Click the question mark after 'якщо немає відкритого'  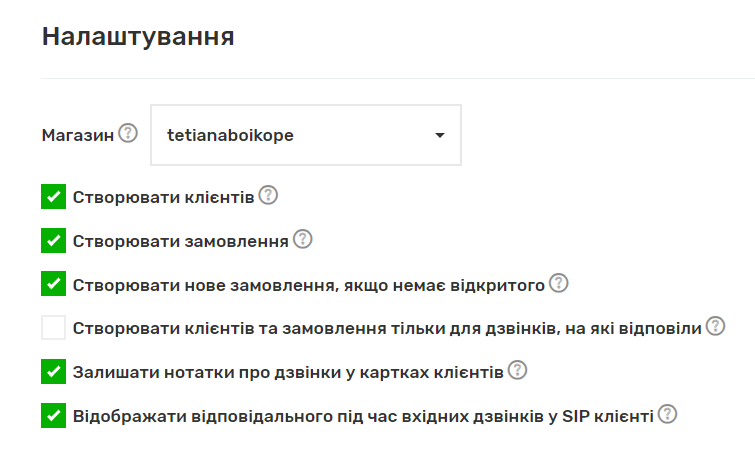[559, 284]
